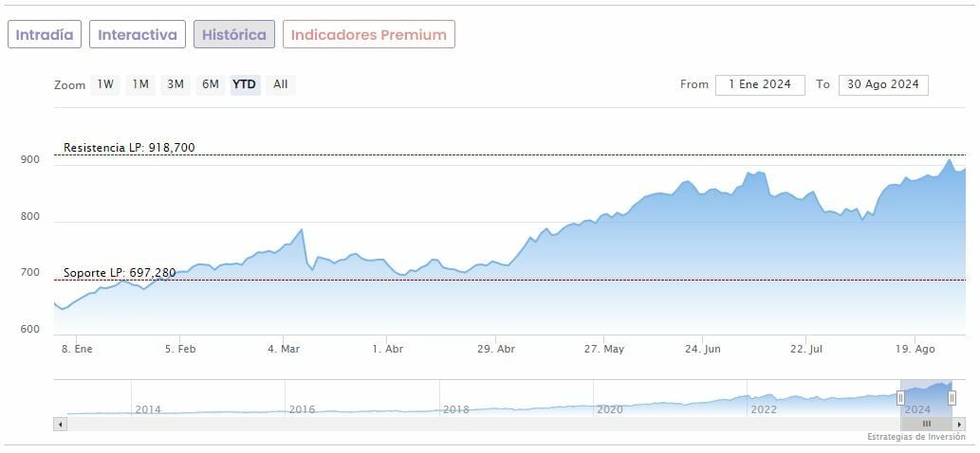Set zoom range to 1M
Image resolution: width=980 pixels, height=453 pixels.
[x=140, y=84]
